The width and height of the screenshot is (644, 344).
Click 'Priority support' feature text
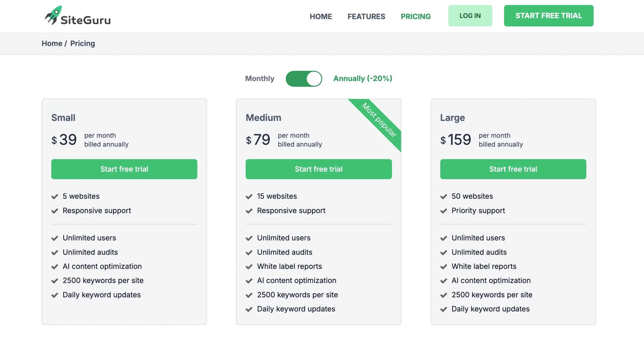[478, 211]
